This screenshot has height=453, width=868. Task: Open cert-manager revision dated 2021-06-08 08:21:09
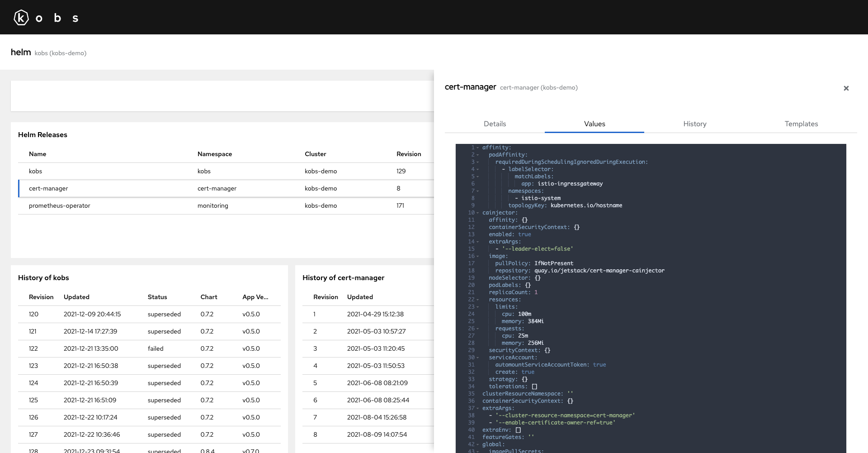(368, 383)
